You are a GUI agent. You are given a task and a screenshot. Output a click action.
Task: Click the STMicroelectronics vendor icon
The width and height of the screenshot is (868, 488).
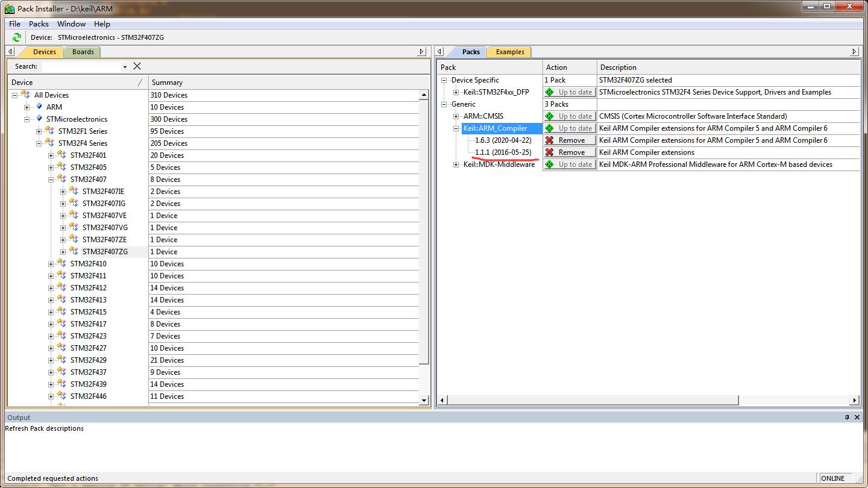click(39, 119)
